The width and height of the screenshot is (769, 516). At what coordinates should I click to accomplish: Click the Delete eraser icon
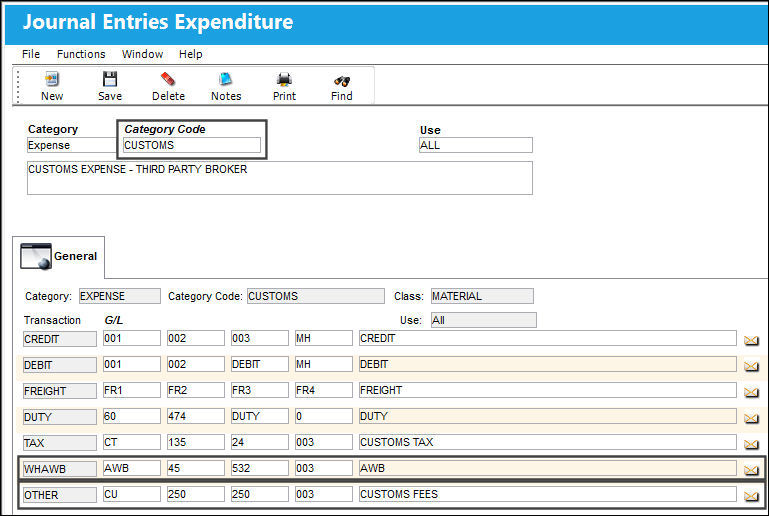coord(168,79)
